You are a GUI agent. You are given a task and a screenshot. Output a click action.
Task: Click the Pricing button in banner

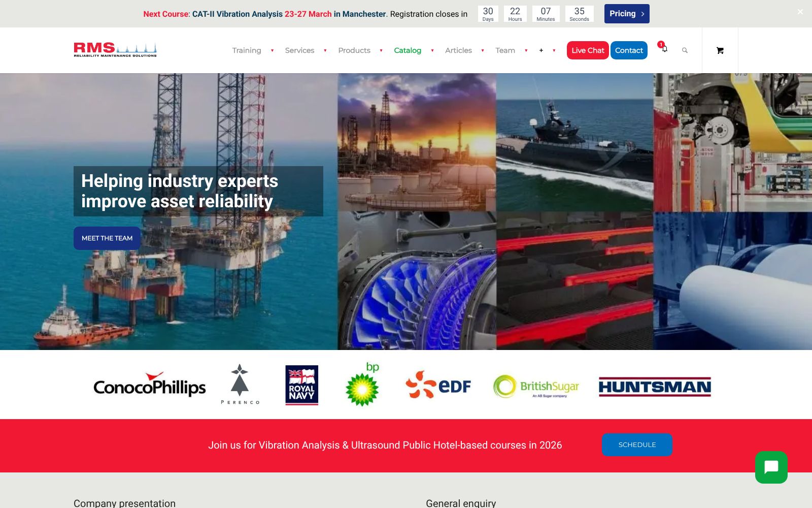(x=626, y=14)
